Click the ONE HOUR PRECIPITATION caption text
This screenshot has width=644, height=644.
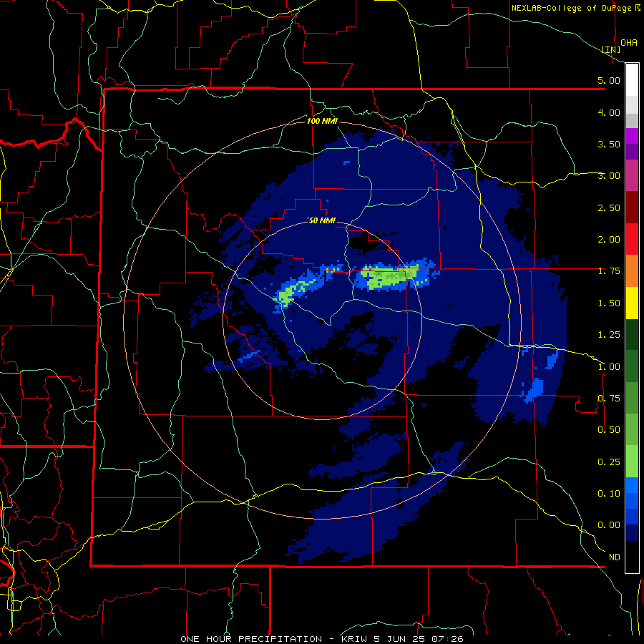(x=251, y=639)
